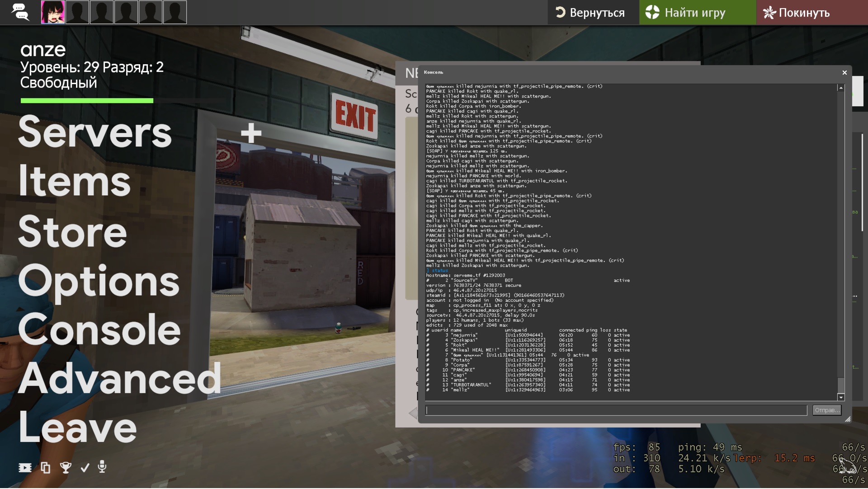
Task: Open the Console menu entry
Action: click(99, 329)
